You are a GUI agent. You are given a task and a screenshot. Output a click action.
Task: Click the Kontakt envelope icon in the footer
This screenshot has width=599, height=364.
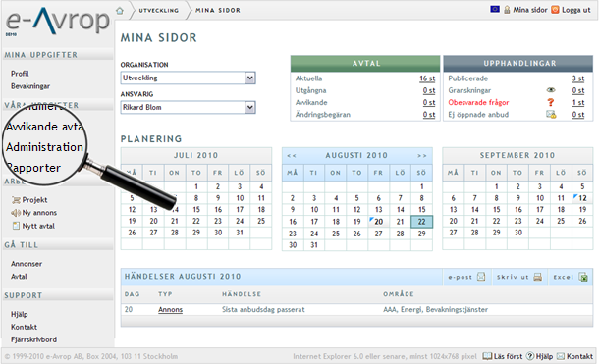tap(561, 356)
